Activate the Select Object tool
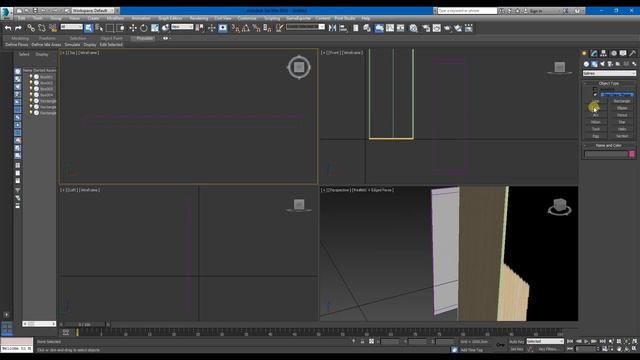 pos(89,28)
